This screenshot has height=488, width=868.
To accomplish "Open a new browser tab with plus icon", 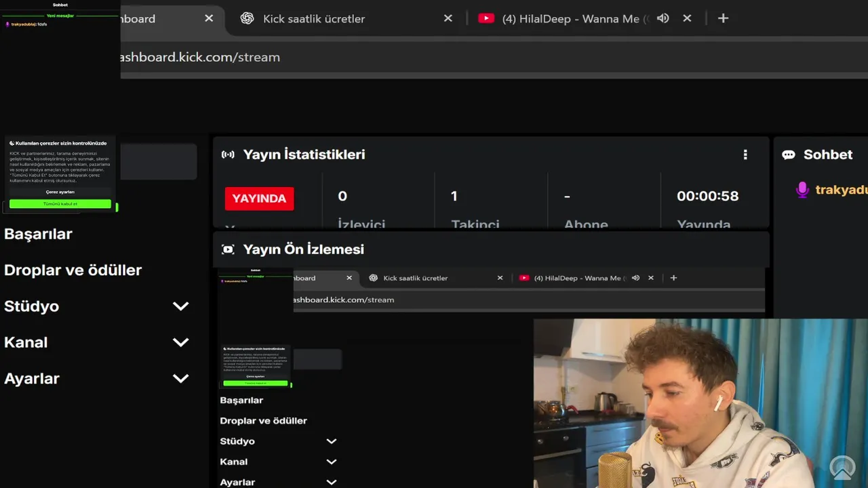I will [723, 18].
